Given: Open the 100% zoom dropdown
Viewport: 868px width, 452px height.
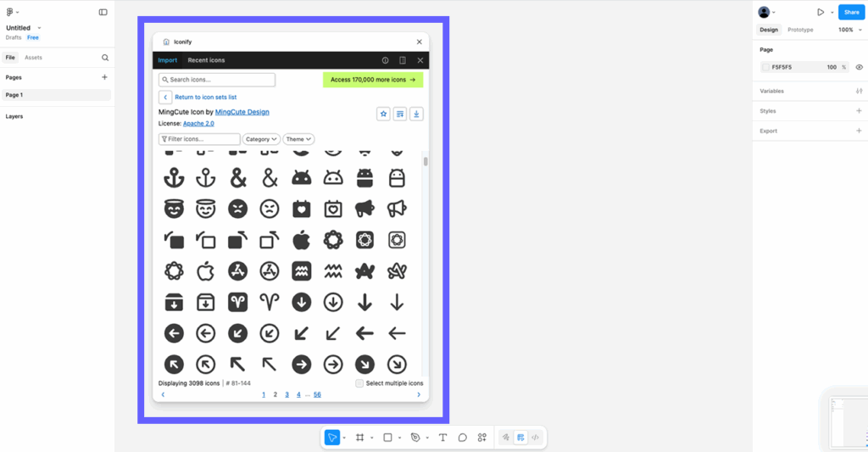Looking at the screenshot, I should [849, 30].
